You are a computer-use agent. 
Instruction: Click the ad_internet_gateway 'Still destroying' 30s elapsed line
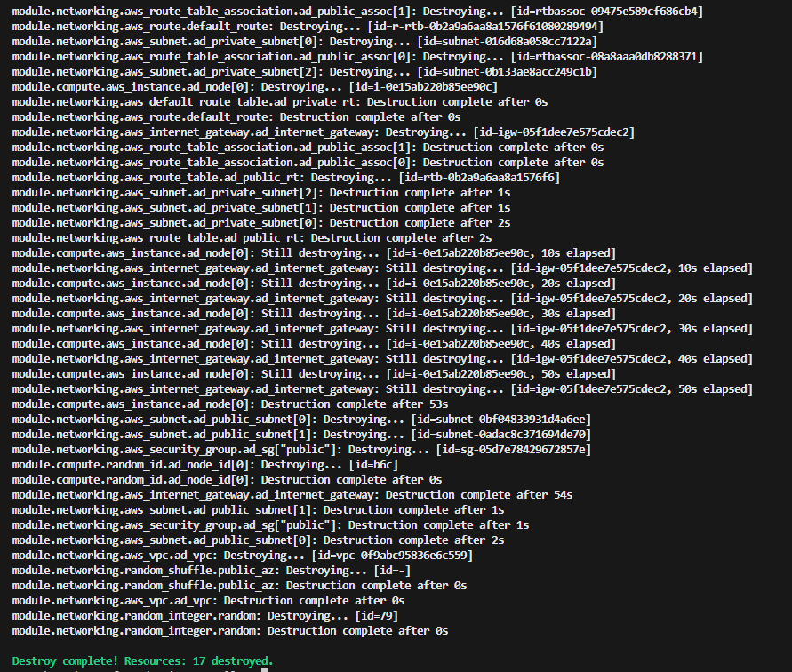click(x=382, y=329)
